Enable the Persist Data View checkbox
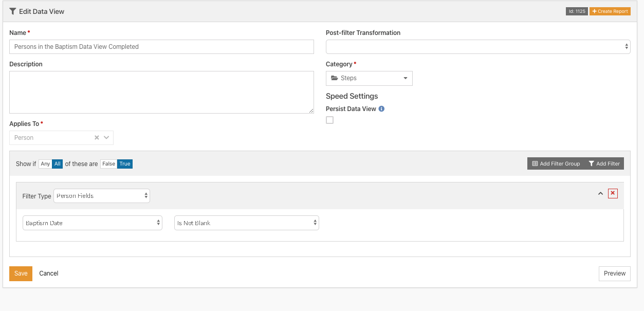 pos(330,120)
